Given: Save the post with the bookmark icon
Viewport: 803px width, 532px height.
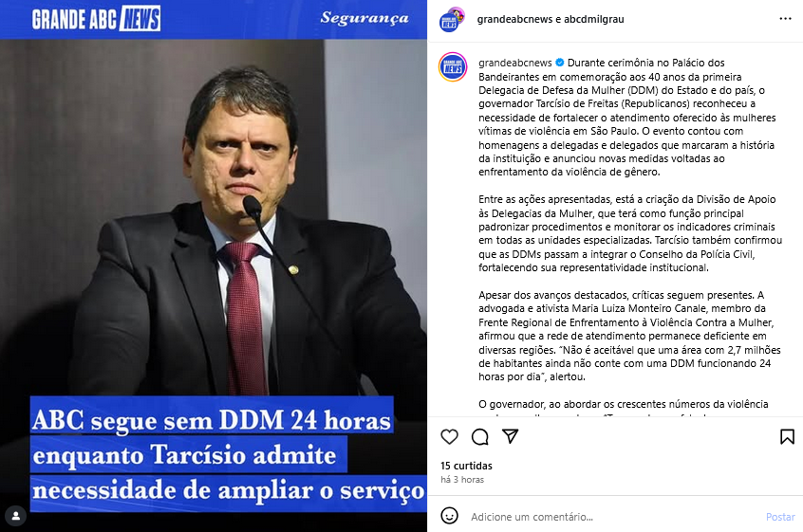Looking at the screenshot, I should pos(787,437).
